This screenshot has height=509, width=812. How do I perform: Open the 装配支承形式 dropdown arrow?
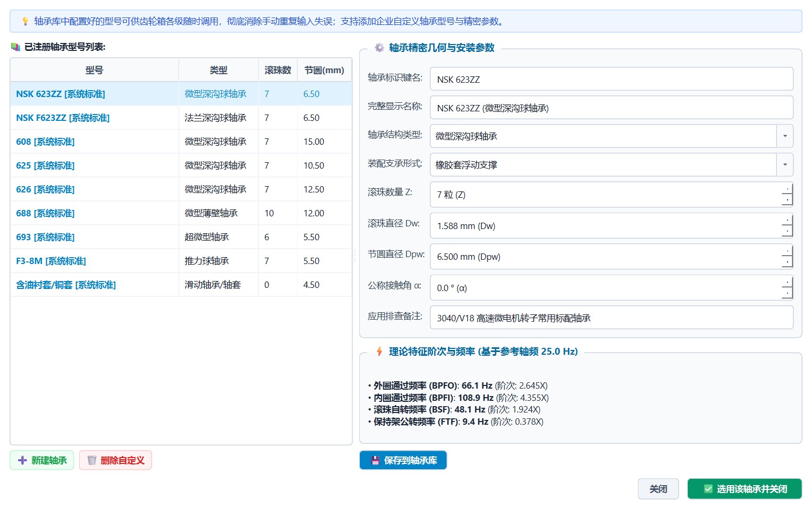pos(785,165)
